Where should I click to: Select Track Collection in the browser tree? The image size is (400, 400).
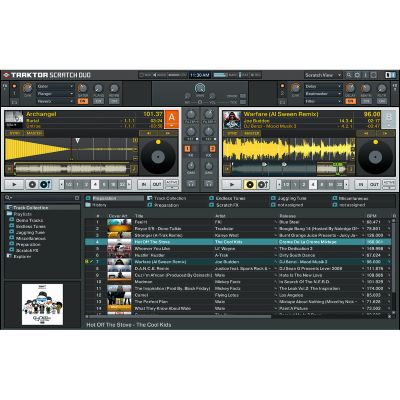coord(30,208)
